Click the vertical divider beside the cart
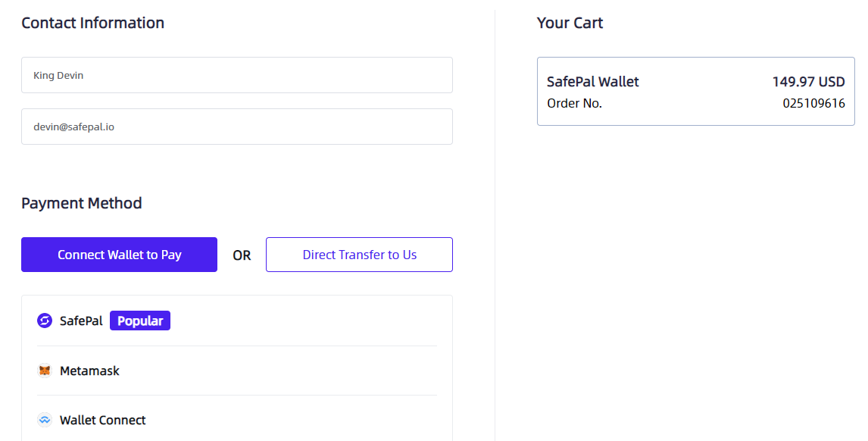This screenshot has height=441, width=868. click(x=495, y=227)
